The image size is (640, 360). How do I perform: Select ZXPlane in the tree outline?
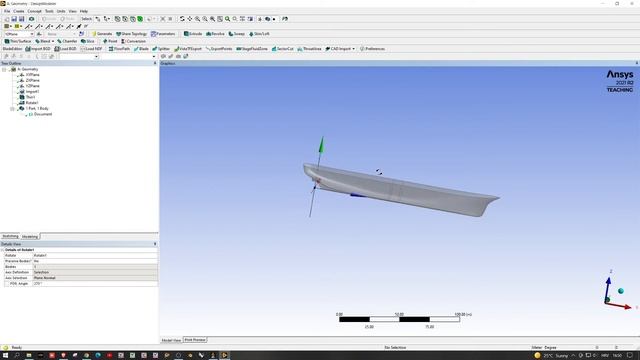[32, 80]
